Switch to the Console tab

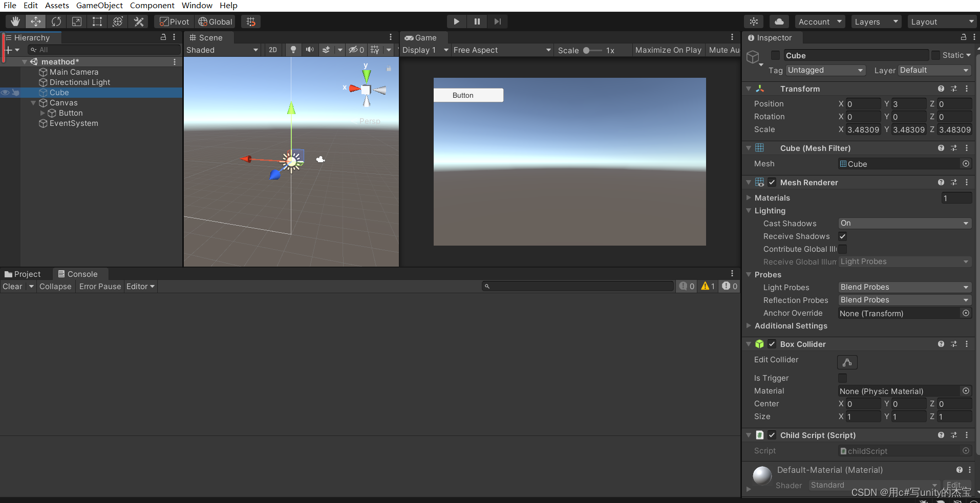point(78,274)
